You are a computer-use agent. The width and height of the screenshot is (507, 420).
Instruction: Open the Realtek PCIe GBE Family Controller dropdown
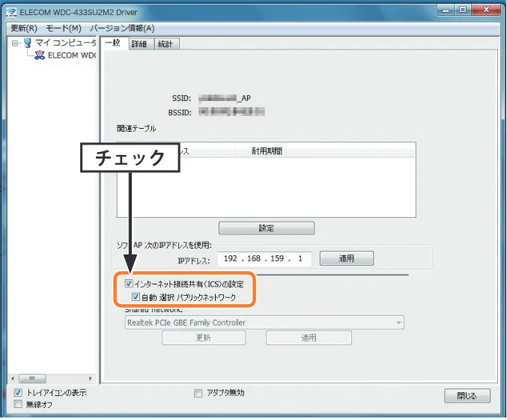264,323
